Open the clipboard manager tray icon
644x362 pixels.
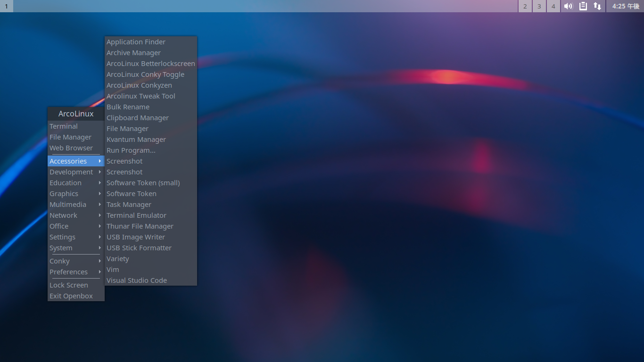click(x=583, y=6)
